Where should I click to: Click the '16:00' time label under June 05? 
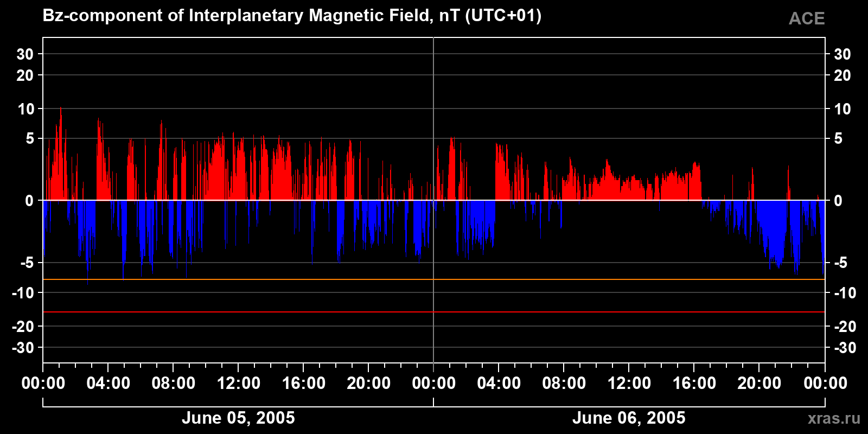click(304, 384)
